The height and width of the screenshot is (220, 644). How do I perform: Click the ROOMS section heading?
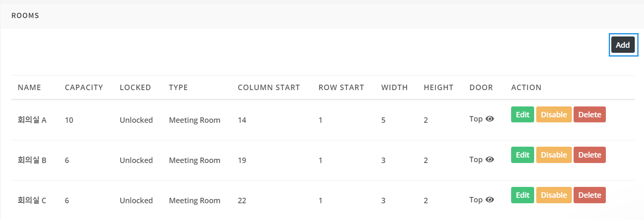tap(25, 16)
